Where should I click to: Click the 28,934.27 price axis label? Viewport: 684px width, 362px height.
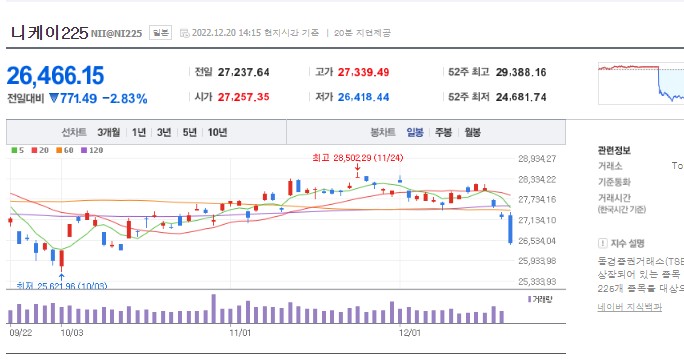(x=537, y=159)
